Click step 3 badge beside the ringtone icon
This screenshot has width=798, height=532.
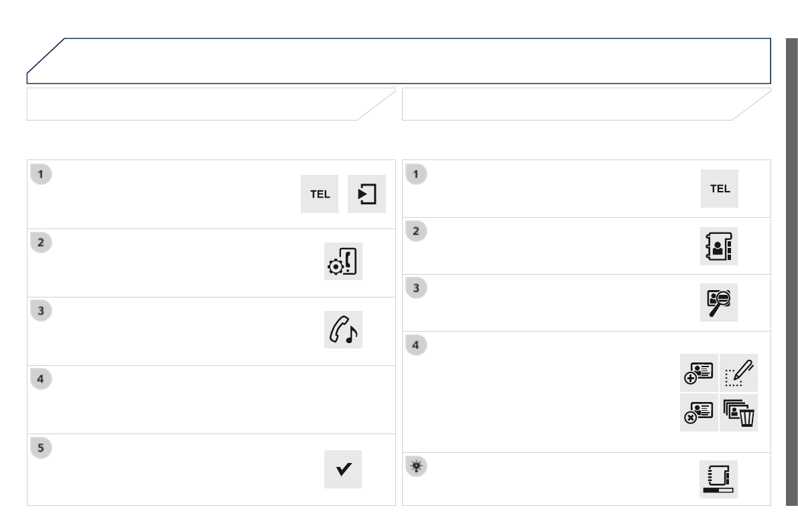41,311
